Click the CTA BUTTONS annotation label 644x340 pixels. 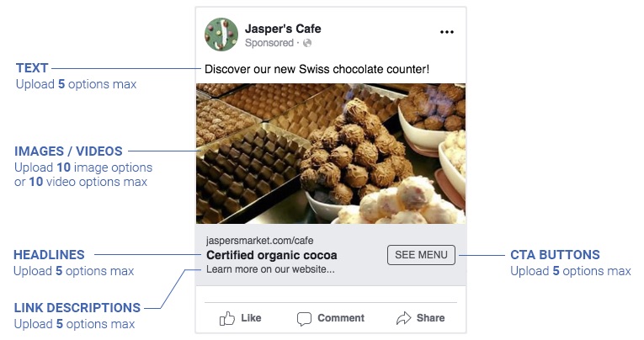[555, 254]
